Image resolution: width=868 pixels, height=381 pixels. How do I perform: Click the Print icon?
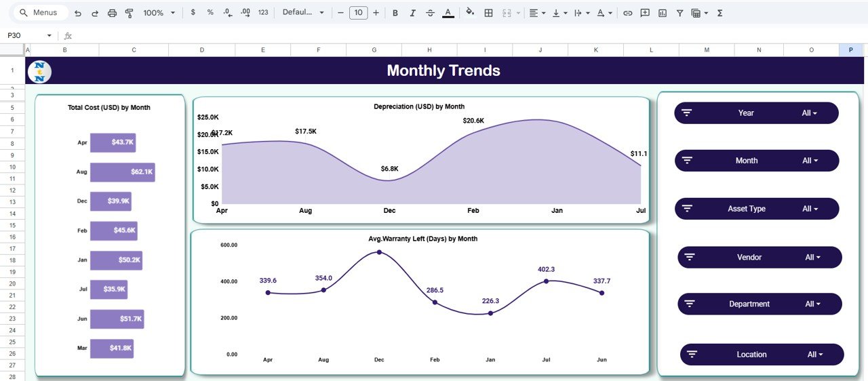point(112,13)
